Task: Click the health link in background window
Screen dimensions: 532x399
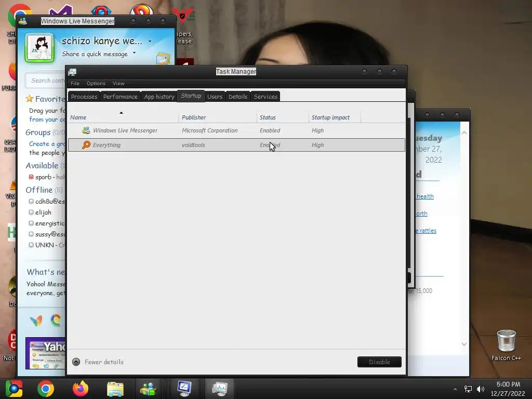Action: coord(425,196)
